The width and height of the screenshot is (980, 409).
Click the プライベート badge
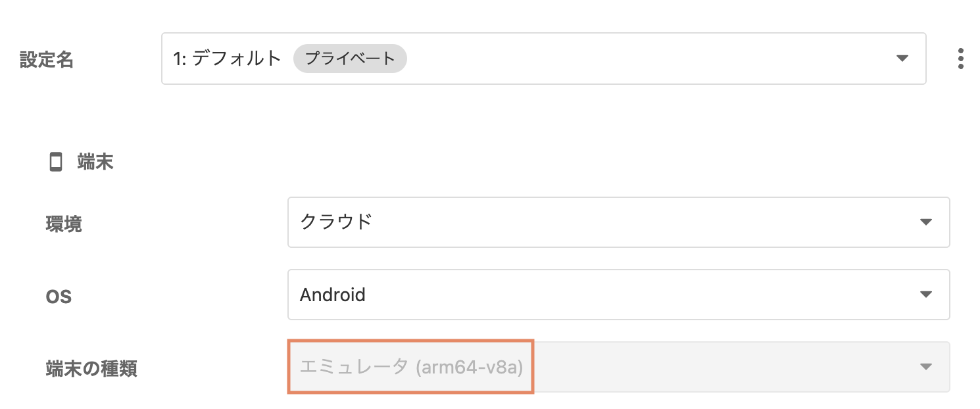(350, 59)
